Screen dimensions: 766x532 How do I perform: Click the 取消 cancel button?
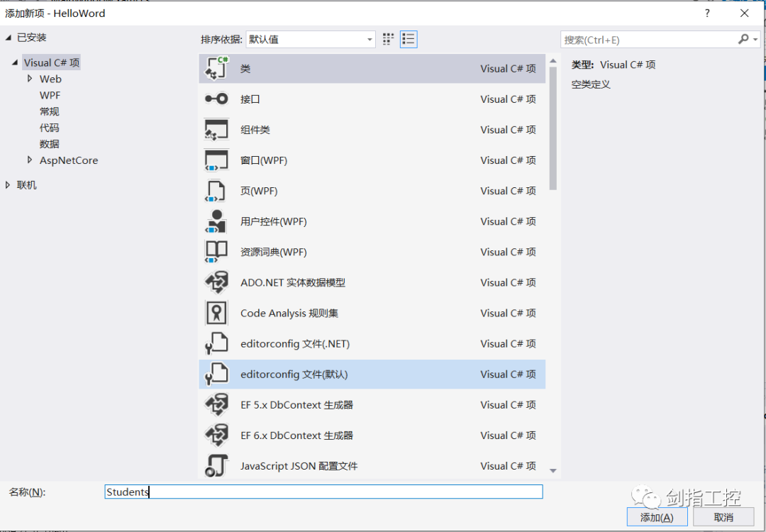(723, 517)
